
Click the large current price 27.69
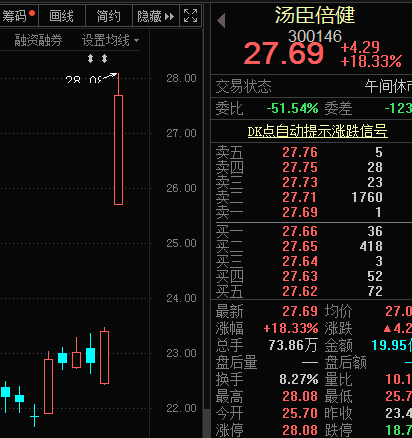284,53
